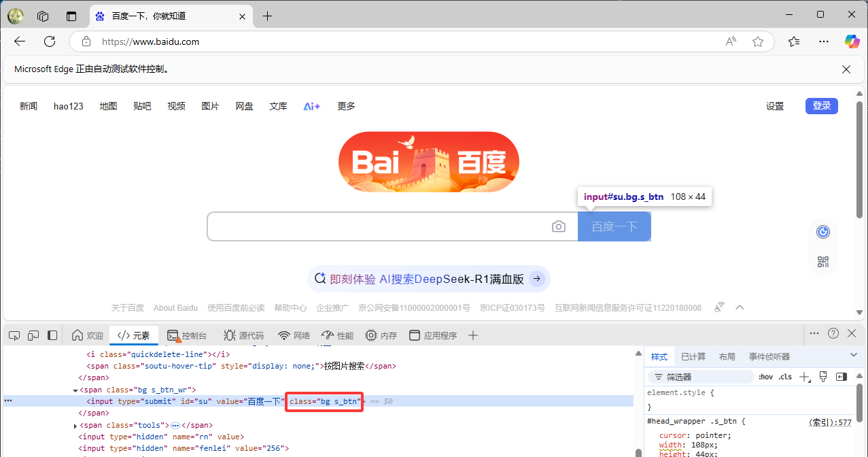Open the 应用程序 application tab

(433, 335)
